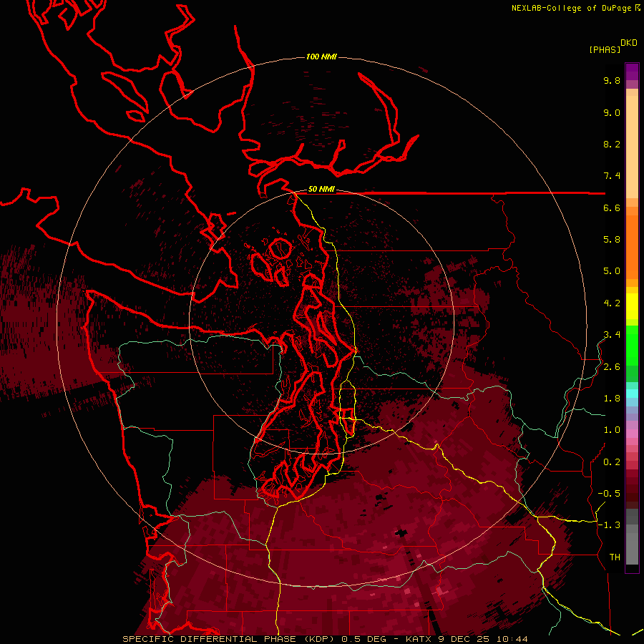Pick the peach color band beside 8.2
Screen dimensions: 644x644
[632, 144]
